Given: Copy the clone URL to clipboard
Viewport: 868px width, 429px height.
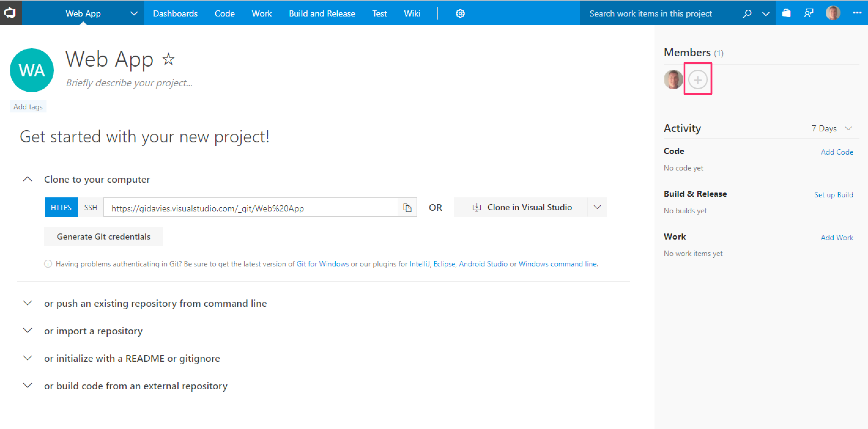Looking at the screenshot, I should (x=407, y=207).
